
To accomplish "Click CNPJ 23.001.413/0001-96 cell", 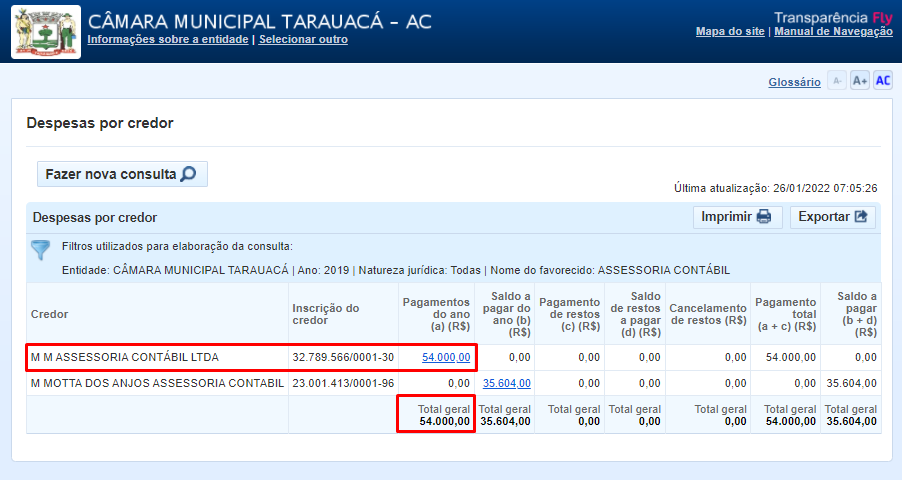I will (343, 383).
